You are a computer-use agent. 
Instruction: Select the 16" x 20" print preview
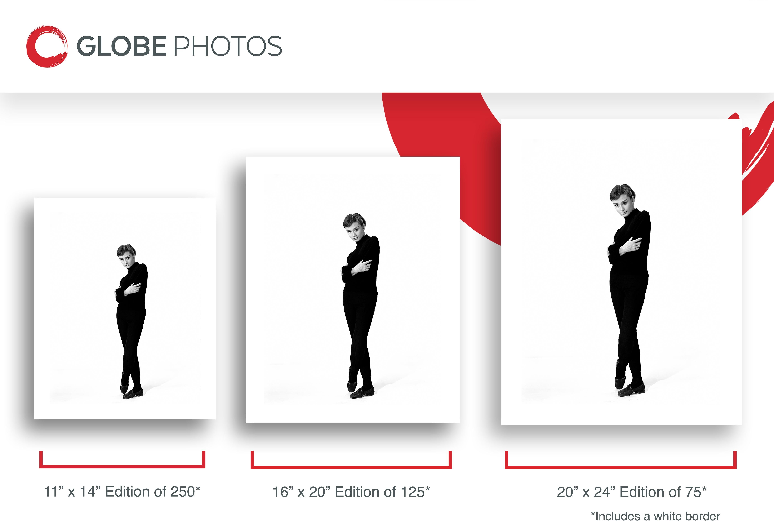353,289
